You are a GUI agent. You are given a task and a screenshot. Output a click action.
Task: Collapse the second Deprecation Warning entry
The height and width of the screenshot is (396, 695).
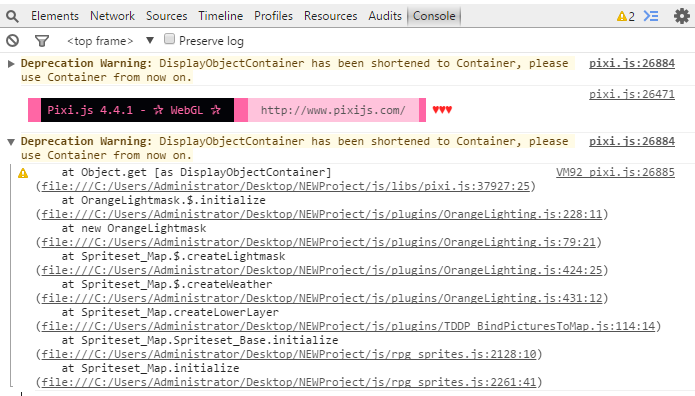11,142
